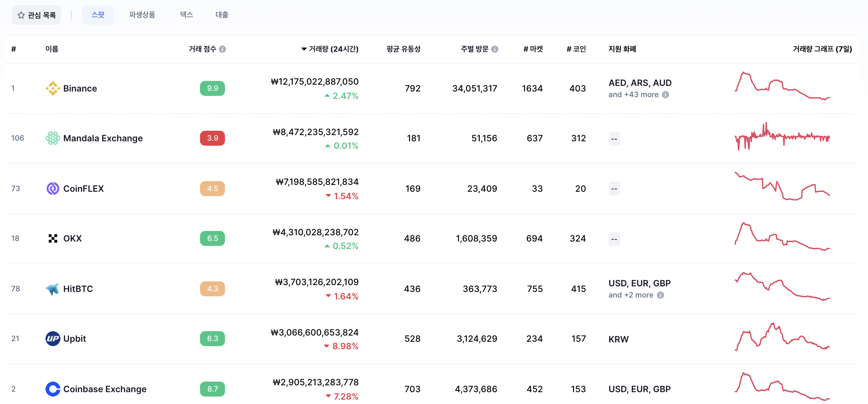Click Binance weekly visits 34,051,317

(x=475, y=88)
